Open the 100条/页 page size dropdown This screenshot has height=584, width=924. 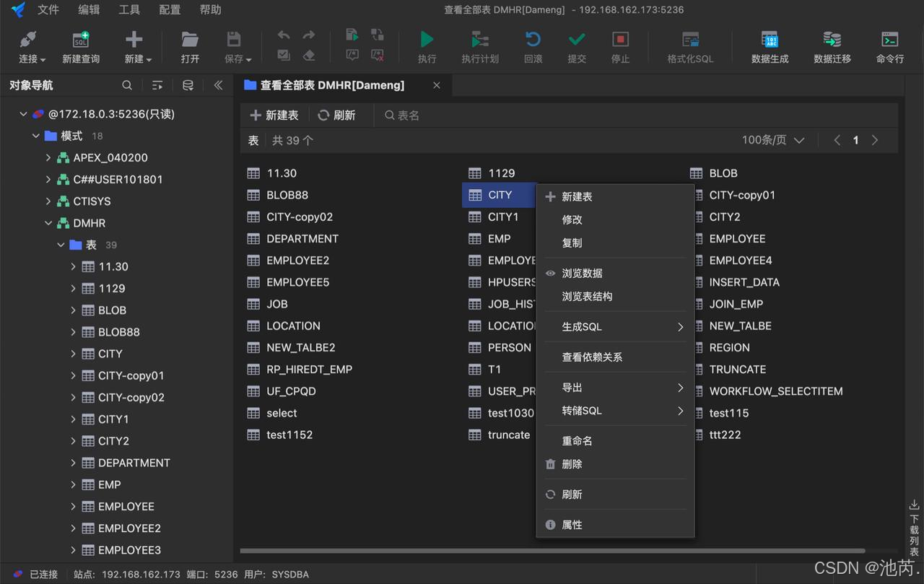tap(772, 141)
